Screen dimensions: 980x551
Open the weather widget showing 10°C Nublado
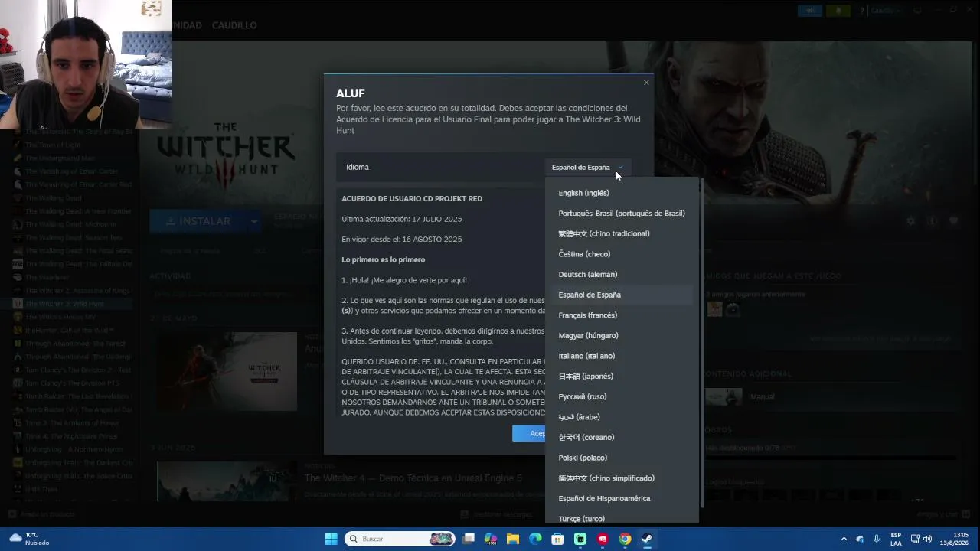[30, 539]
